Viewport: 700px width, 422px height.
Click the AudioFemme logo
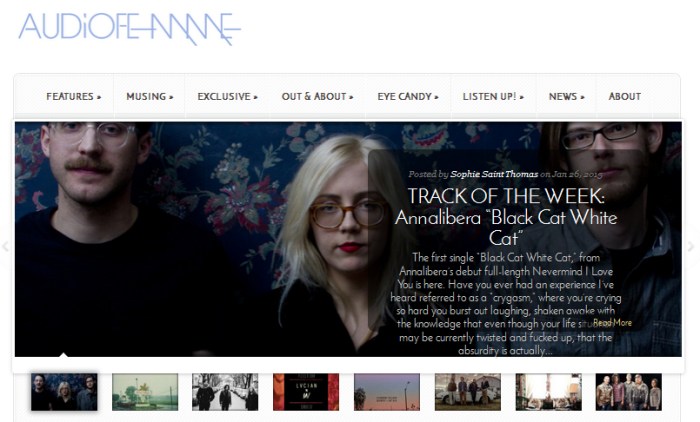(129, 29)
